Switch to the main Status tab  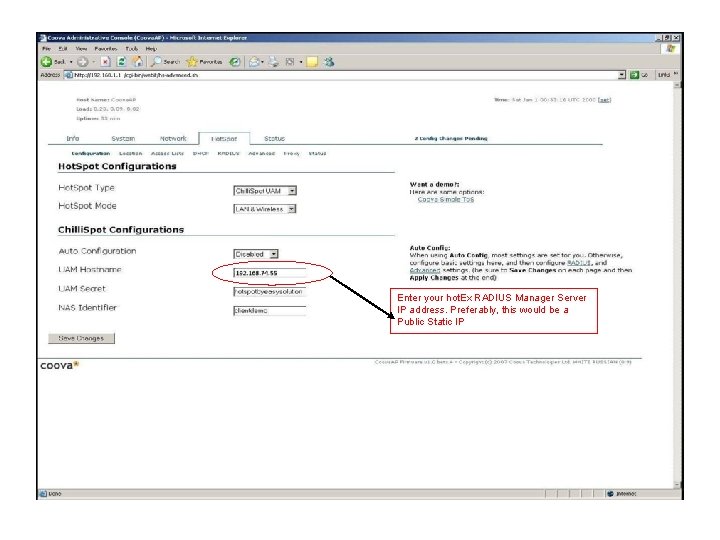coord(274,138)
